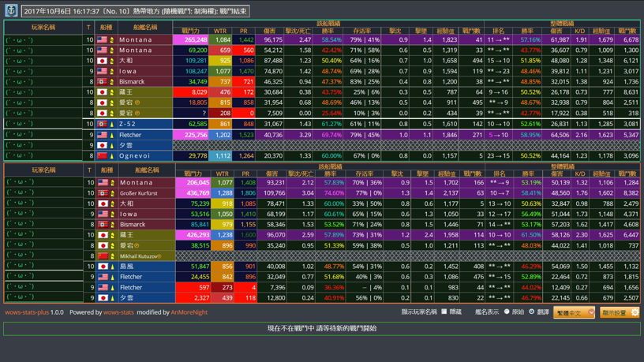The width and height of the screenshot is (644, 362).
Task: Click the gear icon on 顯示設置
Action: coord(635,313)
